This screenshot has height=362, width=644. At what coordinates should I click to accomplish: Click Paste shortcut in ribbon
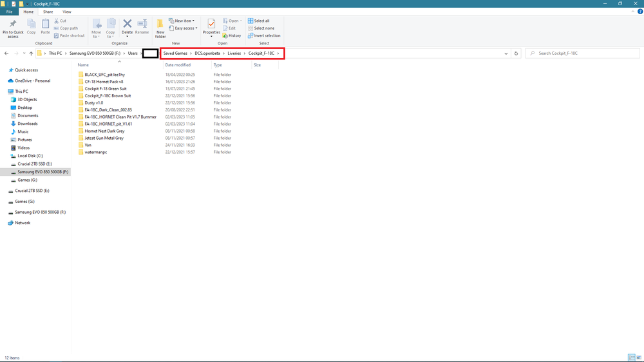click(x=69, y=35)
